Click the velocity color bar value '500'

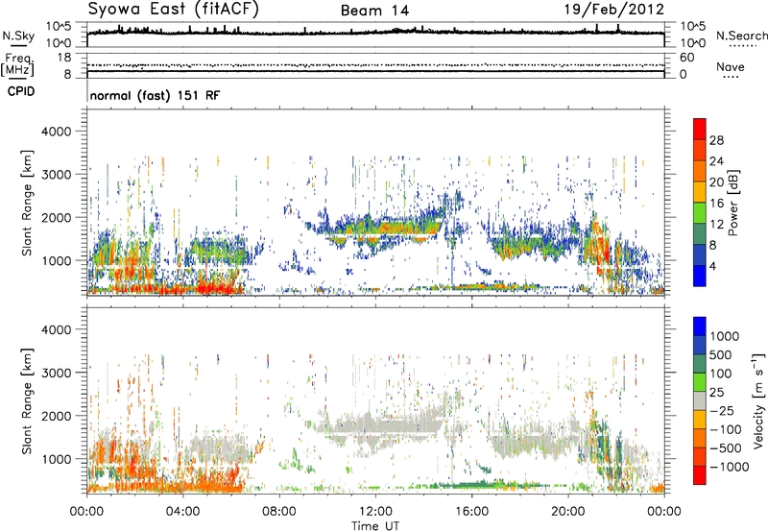pos(721,354)
